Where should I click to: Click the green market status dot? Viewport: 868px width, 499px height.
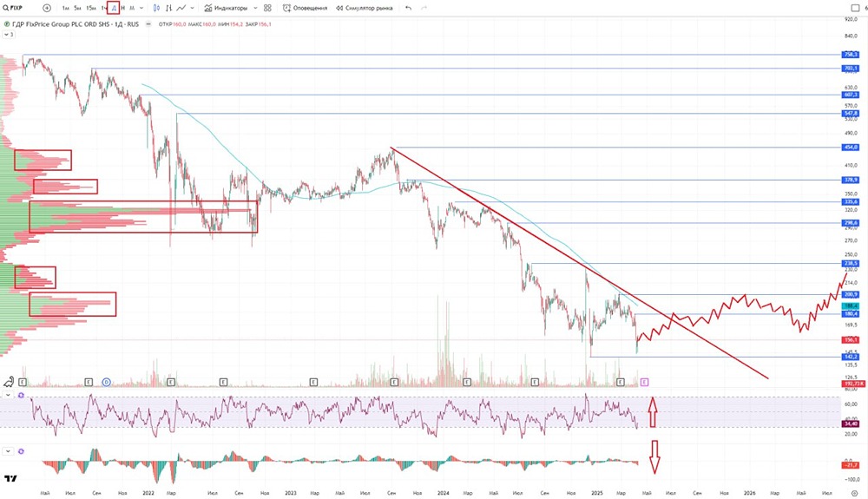coord(7,24)
